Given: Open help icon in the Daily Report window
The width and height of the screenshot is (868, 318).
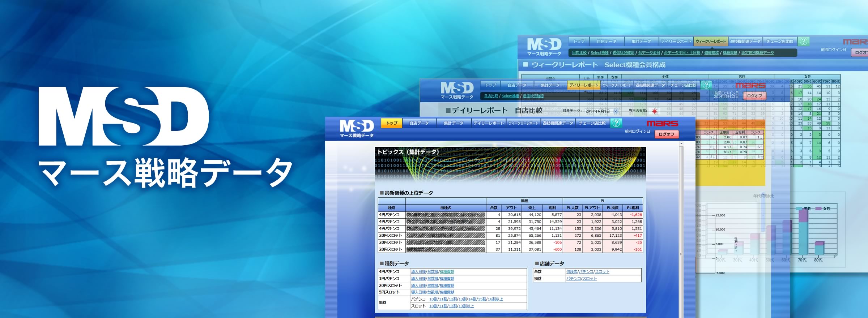Looking at the screenshot, I should tap(706, 85).
